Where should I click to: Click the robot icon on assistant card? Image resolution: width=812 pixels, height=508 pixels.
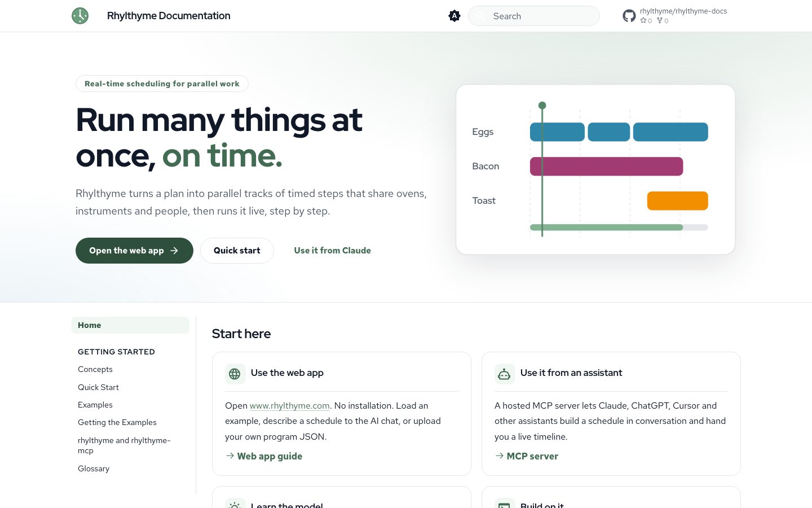(x=505, y=374)
